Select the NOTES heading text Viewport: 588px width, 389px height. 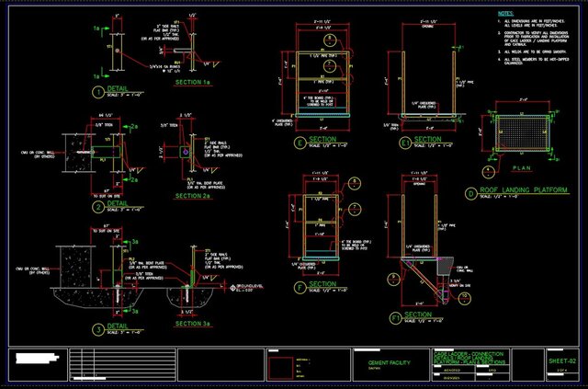click(505, 14)
